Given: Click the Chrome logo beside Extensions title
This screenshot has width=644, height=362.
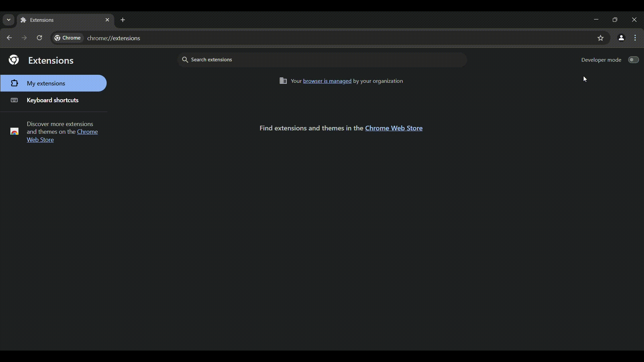Looking at the screenshot, I should pos(14,60).
